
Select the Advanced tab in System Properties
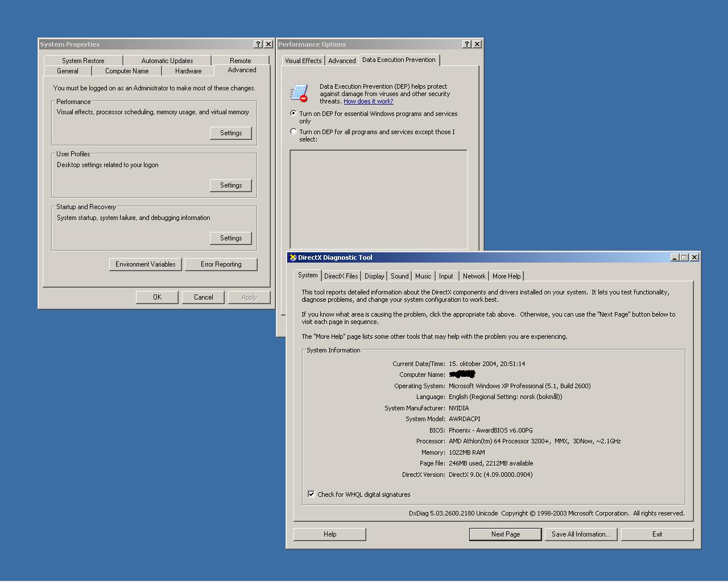pyautogui.click(x=242, y=70)
